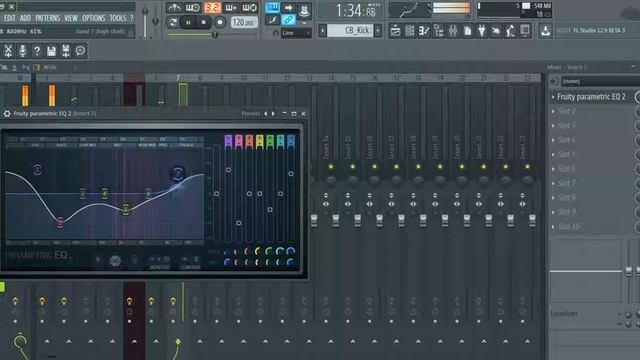Image resolution: width=640 pixels, height=360 pixels.
Task: Expand the Slot 2 arrow
Action: click(x=553, y=111)
